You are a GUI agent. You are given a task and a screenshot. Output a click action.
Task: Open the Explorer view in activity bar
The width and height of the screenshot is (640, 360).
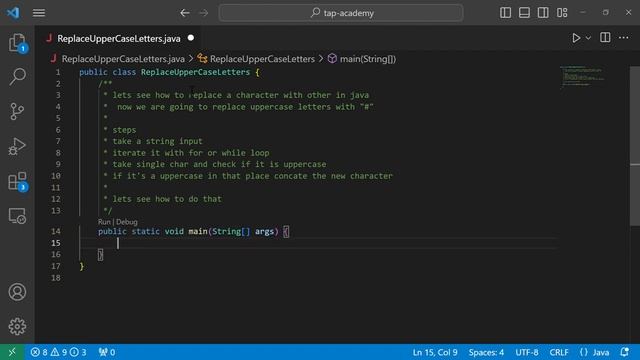tap(17, 43)
